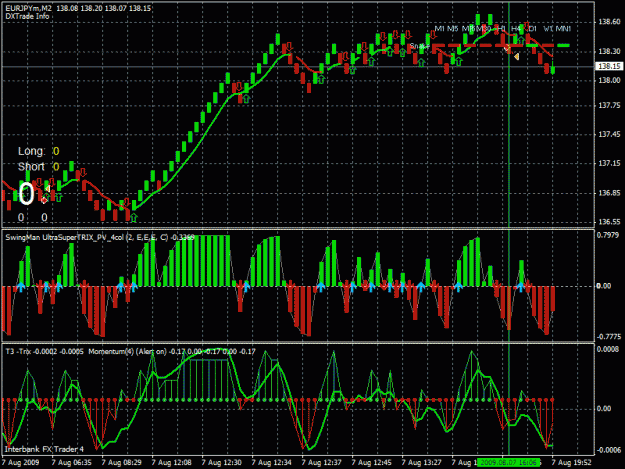Click the 7 Aug 12:08 time label
Viewport: 625px width, 469px height.
171,463
